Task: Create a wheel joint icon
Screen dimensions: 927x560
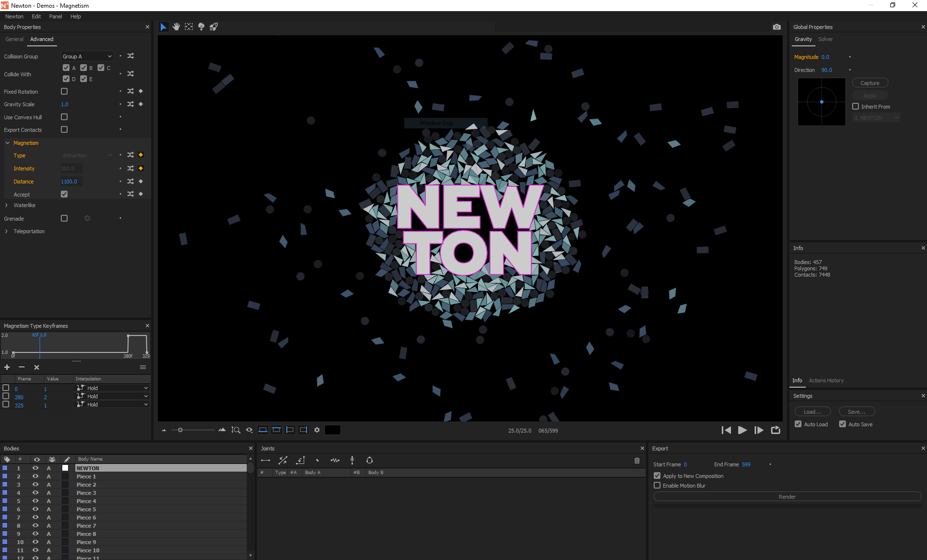Action: pos(352,461)
